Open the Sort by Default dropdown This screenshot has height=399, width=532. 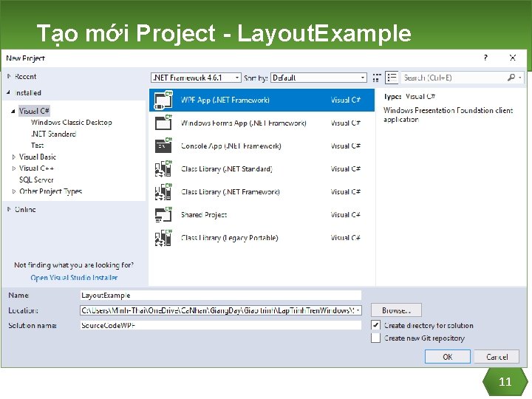pos(318,78)
